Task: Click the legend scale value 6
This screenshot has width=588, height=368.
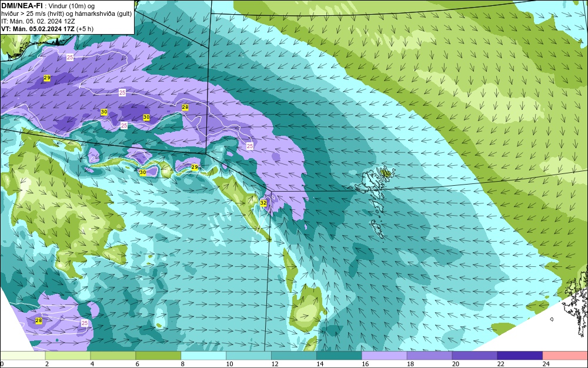Action: pos(137,364)
